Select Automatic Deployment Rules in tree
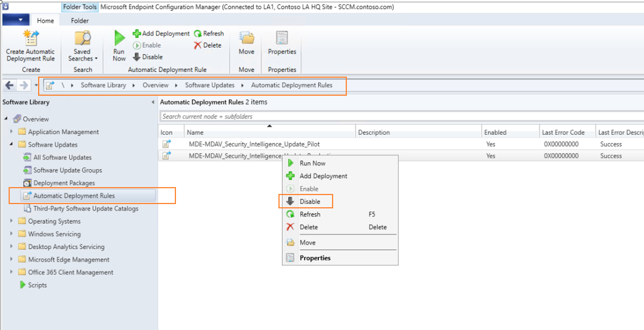This screenshot has width=644, height=330. 88,196
